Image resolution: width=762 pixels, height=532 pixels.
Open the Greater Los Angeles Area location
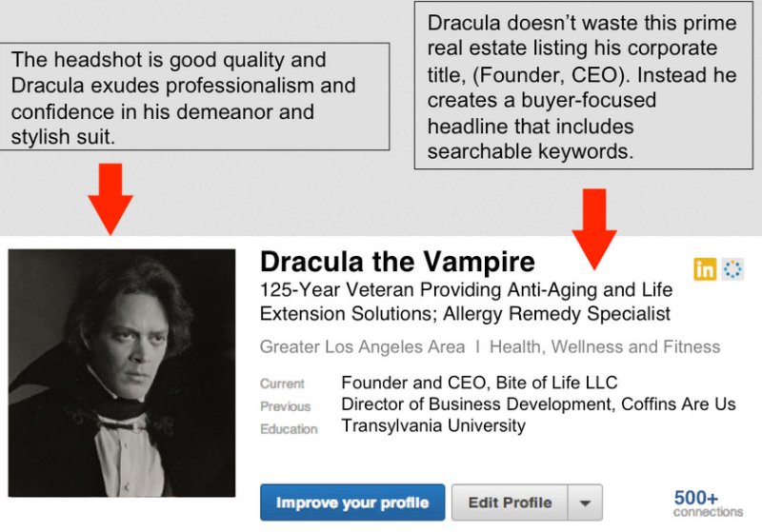[x=363, y=347]
